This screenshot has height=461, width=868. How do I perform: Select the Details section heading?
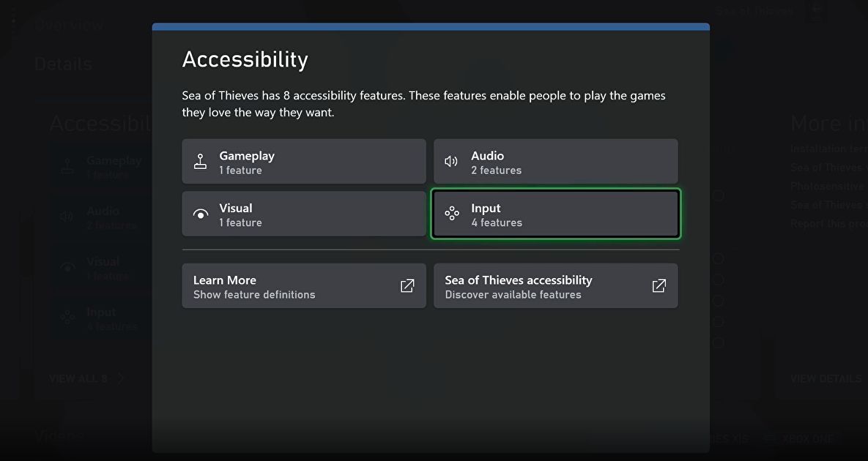[x=63, y=64]
